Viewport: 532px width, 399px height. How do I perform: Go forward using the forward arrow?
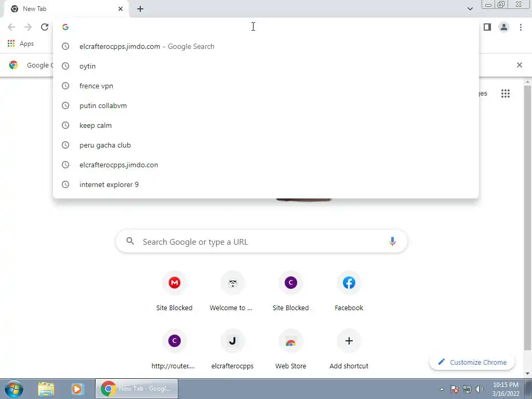pyautogui.click(x=28, y=27)
